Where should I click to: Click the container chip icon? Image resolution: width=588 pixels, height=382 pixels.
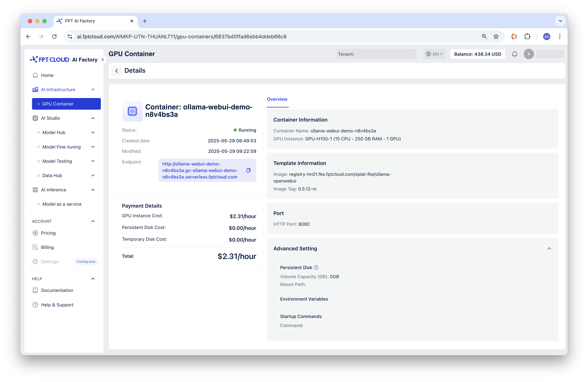pos(132,111)
